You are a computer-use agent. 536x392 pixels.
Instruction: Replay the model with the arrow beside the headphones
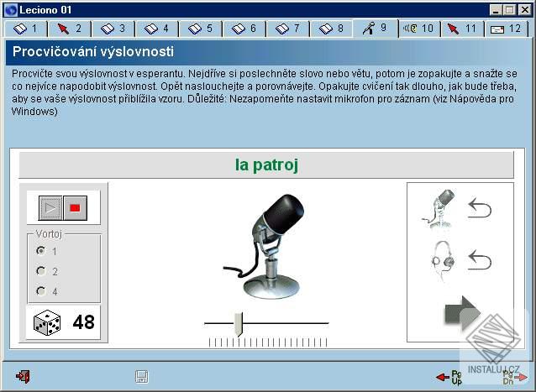480,260
